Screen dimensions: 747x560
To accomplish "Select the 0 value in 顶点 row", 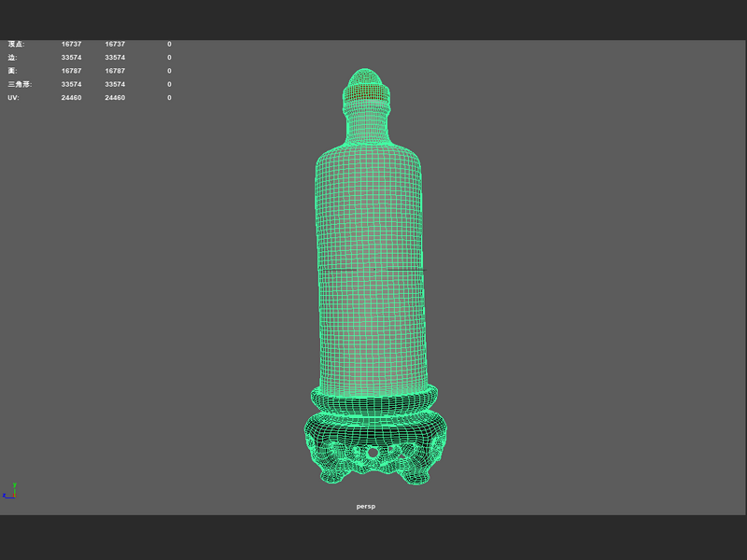I will click(x=169, y=44).
